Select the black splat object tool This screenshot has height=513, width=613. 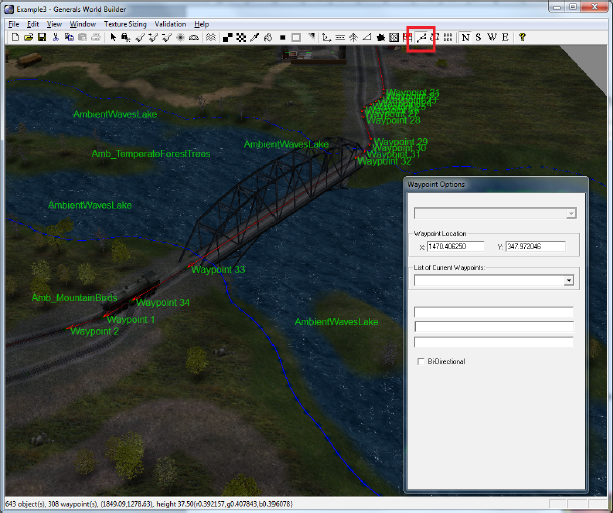click(x=380, y=37)
